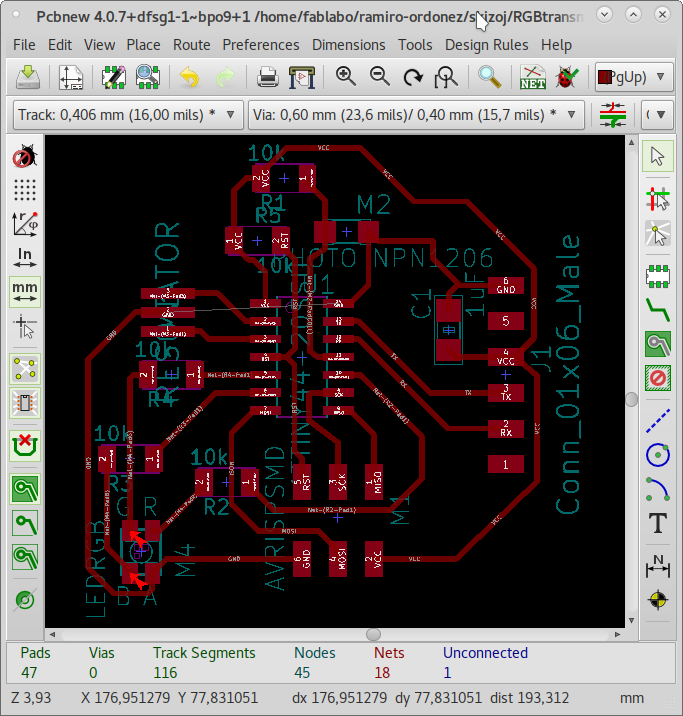Viewport: 683px width, 716px height.
Task: Open the Via size dropdown
Action: point(416,115)
